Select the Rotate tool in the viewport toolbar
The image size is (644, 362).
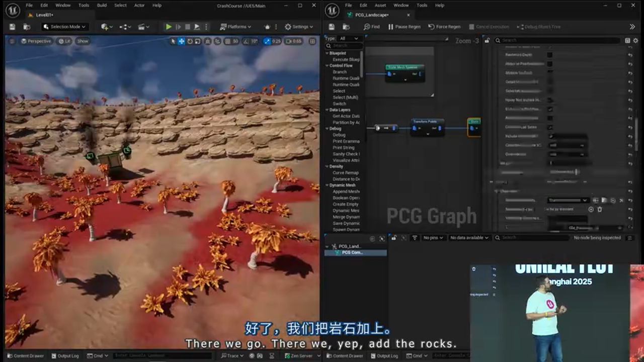190,41
